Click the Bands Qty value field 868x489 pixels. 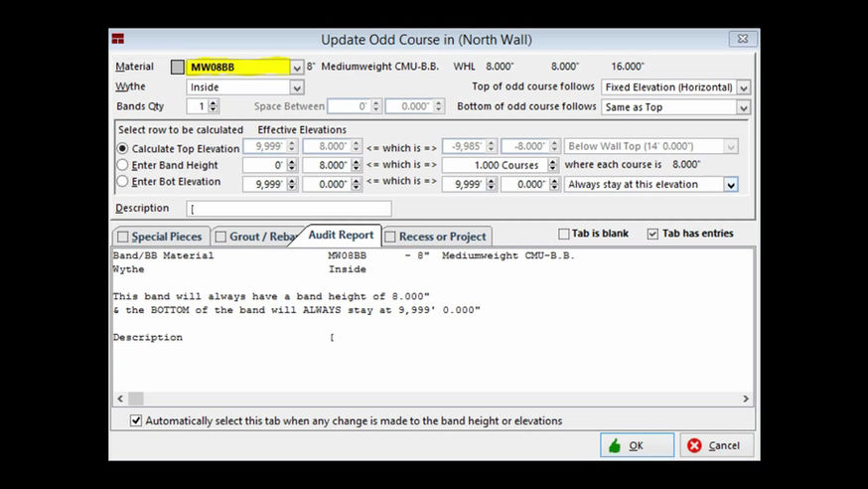[x=197, y=106]
